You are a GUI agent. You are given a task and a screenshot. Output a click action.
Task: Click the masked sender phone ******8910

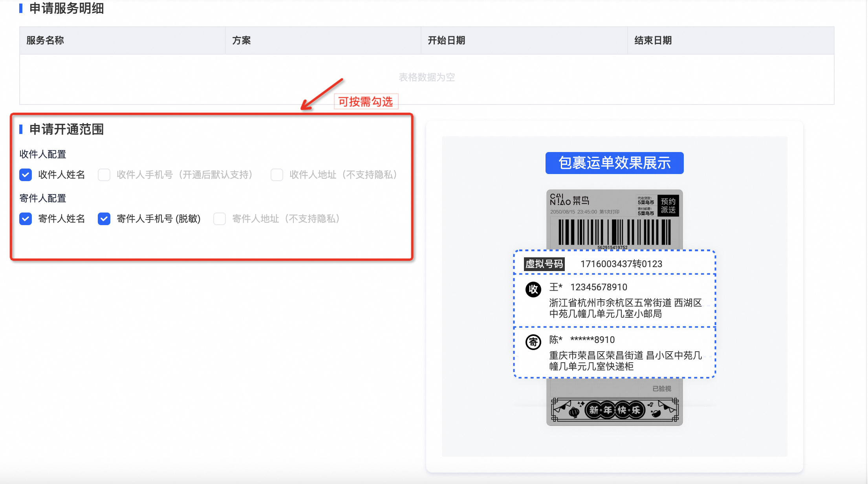coord(593,340)
